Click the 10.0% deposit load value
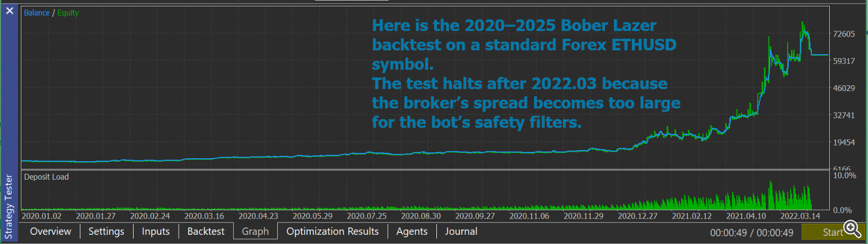This screenshot has height=244, width=868. tap(844, 175)
